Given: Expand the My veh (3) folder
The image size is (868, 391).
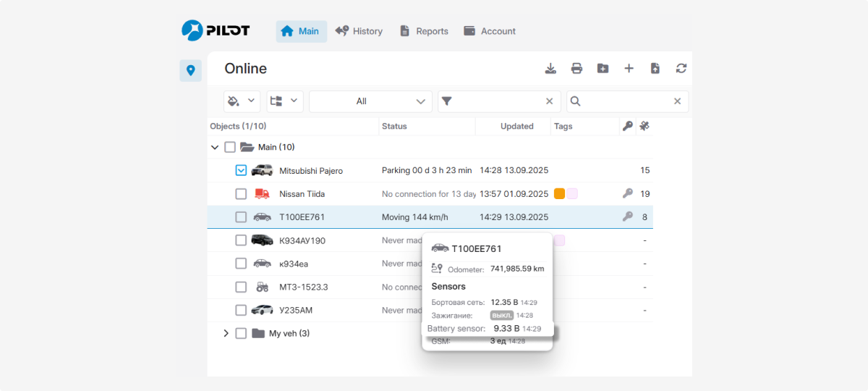Looking at the screenshot, I should click(226, 333).
